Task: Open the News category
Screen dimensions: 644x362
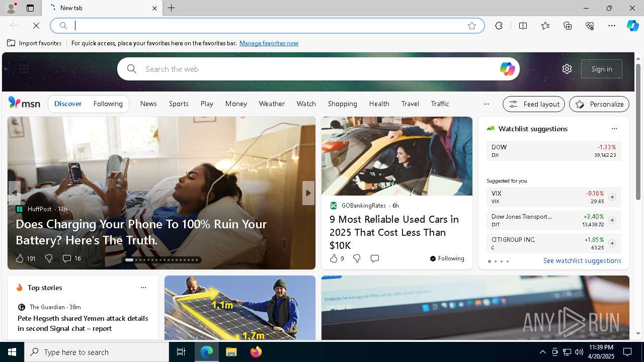Action: pyautogui.click(x=148, y=104)
